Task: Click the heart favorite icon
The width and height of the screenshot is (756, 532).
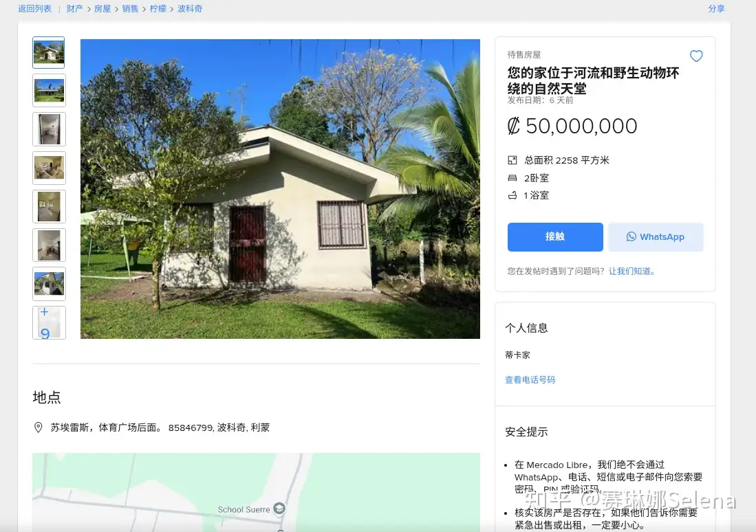Action: click(x=695, y=56)
